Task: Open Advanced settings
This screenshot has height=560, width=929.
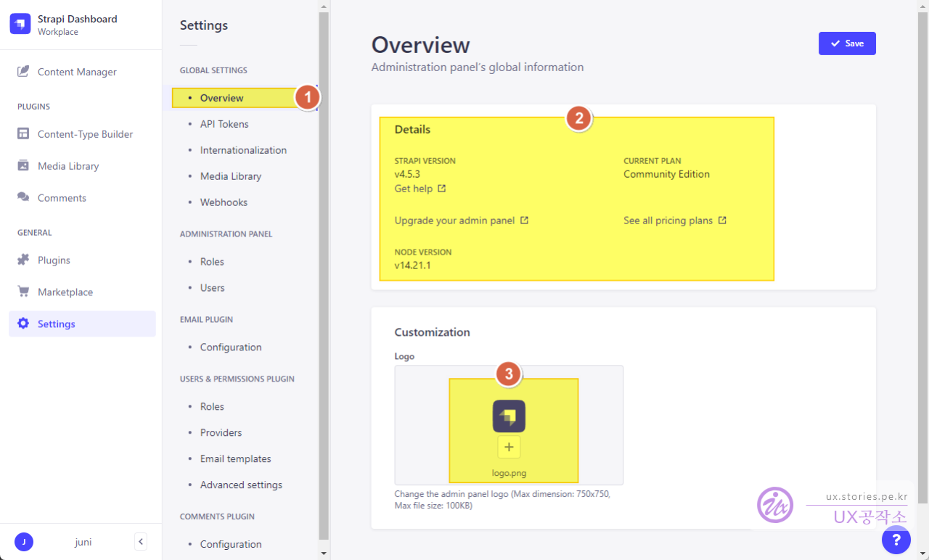Action: pyautogui.click(x=241, y=485)
